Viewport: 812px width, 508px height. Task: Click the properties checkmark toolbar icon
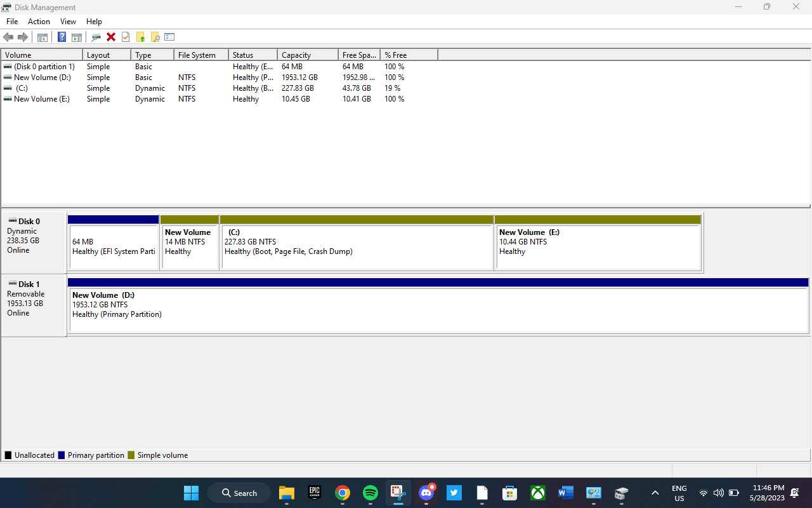(x=126, y=36)
